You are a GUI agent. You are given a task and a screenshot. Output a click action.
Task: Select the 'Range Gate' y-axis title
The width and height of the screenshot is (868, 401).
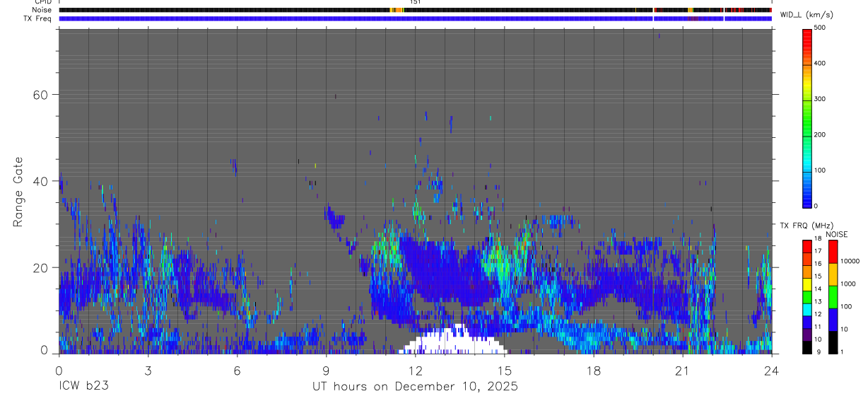(18, 191)
